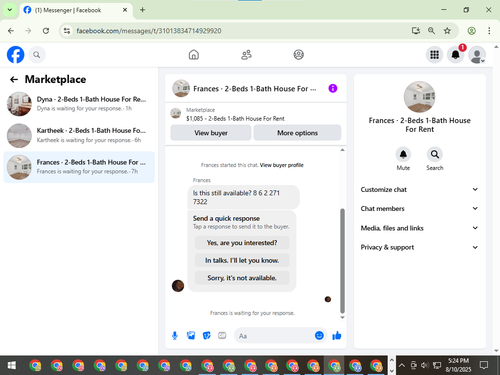
Task: Go to the Home icon
Action: click(194, 55)
